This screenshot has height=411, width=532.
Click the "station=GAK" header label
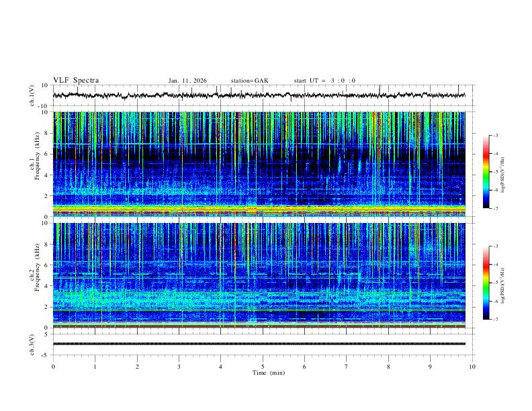click(249, 81)
